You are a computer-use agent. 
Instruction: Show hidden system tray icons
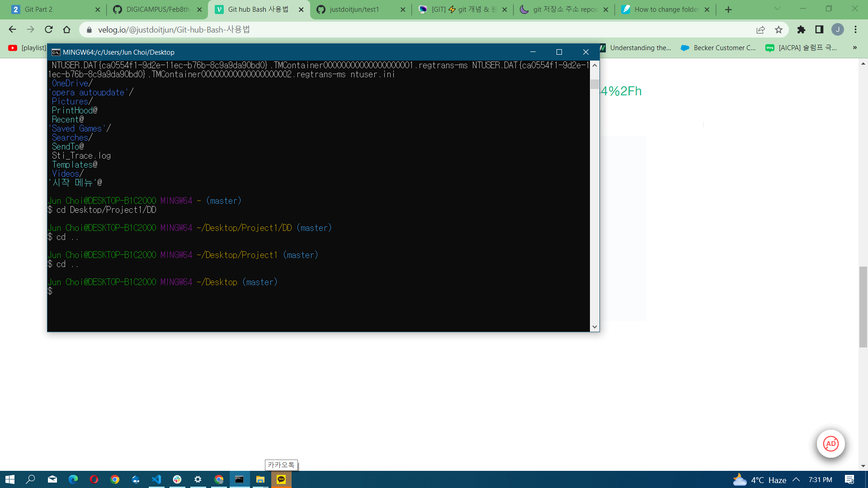(x=796, y=479)
